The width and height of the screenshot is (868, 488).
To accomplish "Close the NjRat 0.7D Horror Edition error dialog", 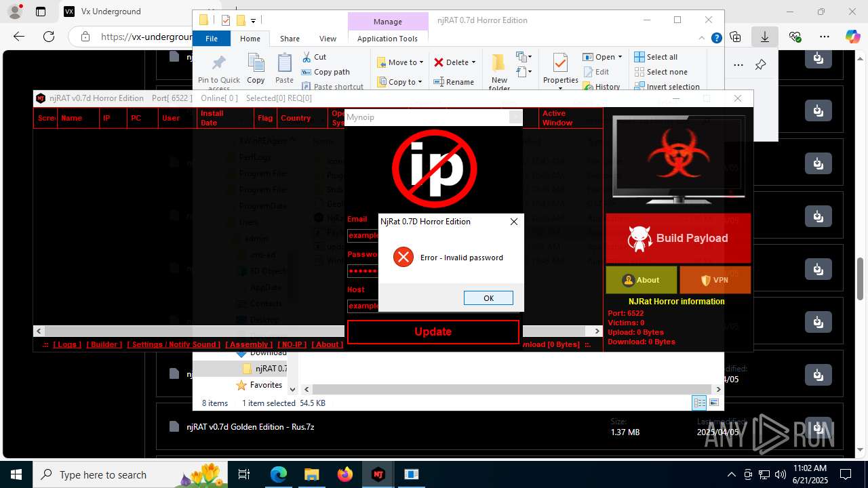I will pos(513,222).
